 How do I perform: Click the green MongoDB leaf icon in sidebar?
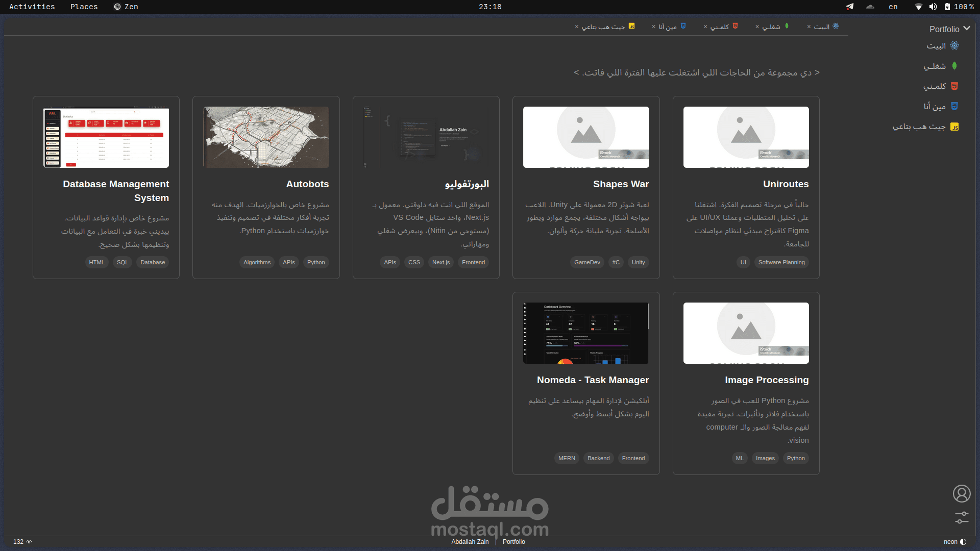tap(954, 66)
